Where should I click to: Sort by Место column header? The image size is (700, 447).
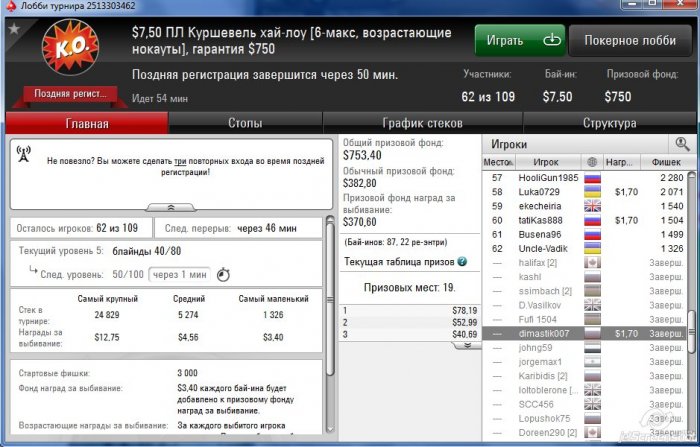(498, 162)
